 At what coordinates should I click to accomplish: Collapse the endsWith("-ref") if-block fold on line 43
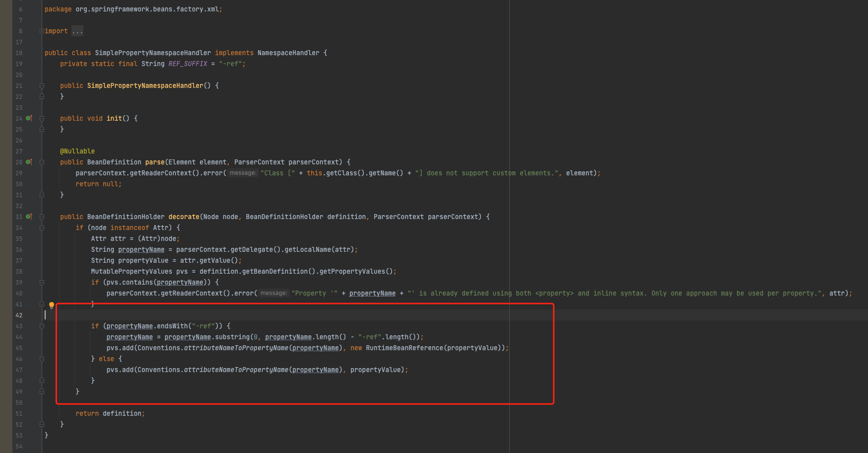[42, 326]
